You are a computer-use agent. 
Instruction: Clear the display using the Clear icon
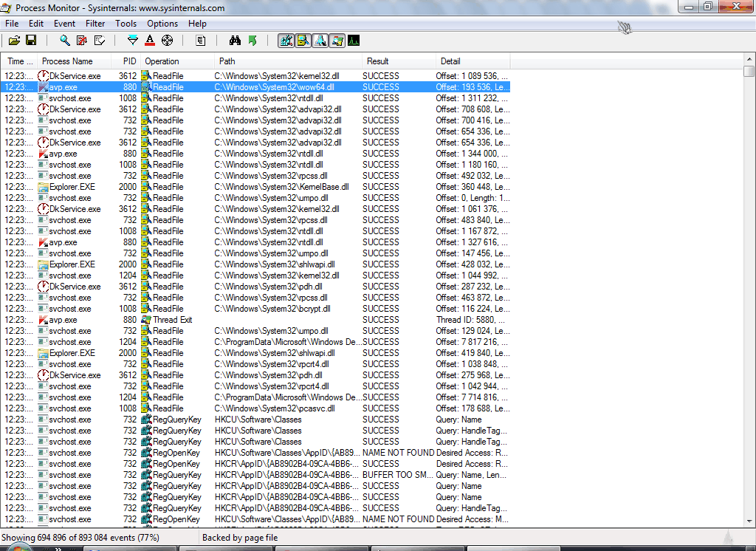pos(100,41)
